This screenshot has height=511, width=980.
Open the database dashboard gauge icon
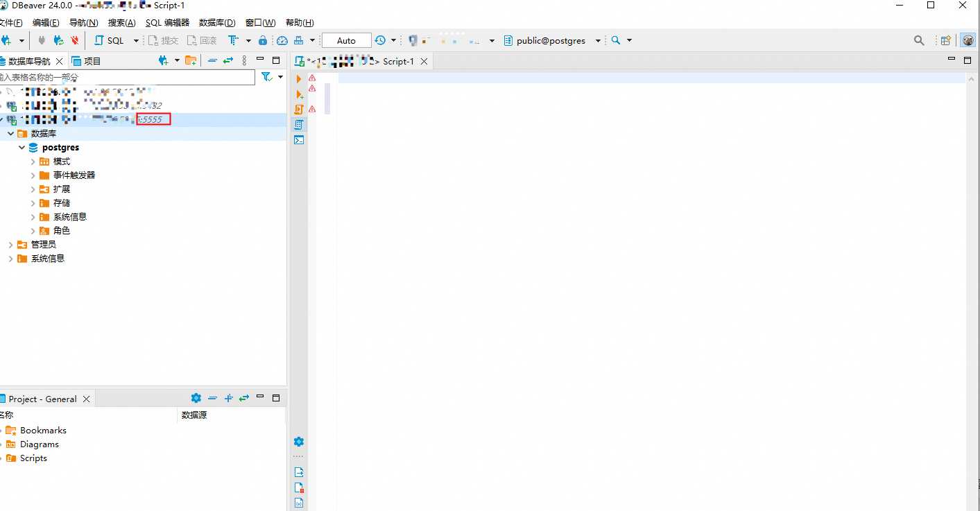coord(282,40)
